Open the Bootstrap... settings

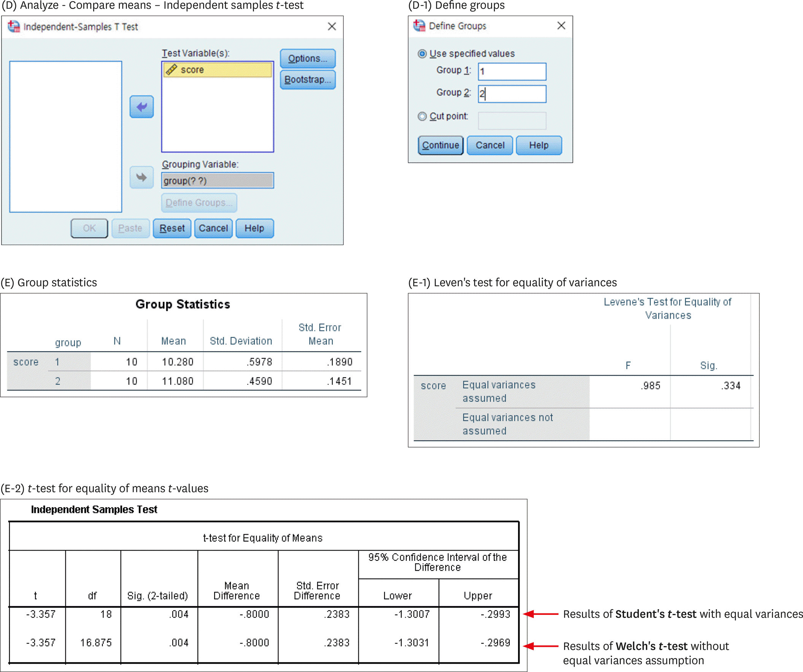(x=307, y=80)
